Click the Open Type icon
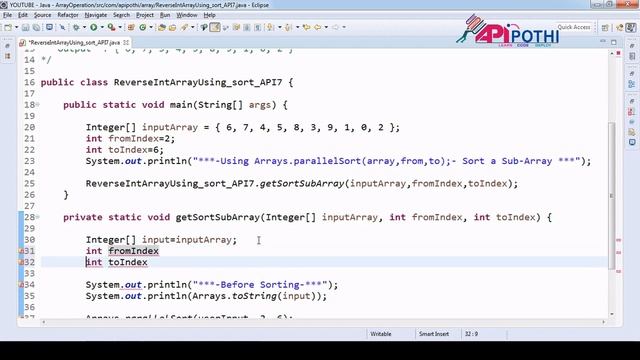 click(162, 27)
